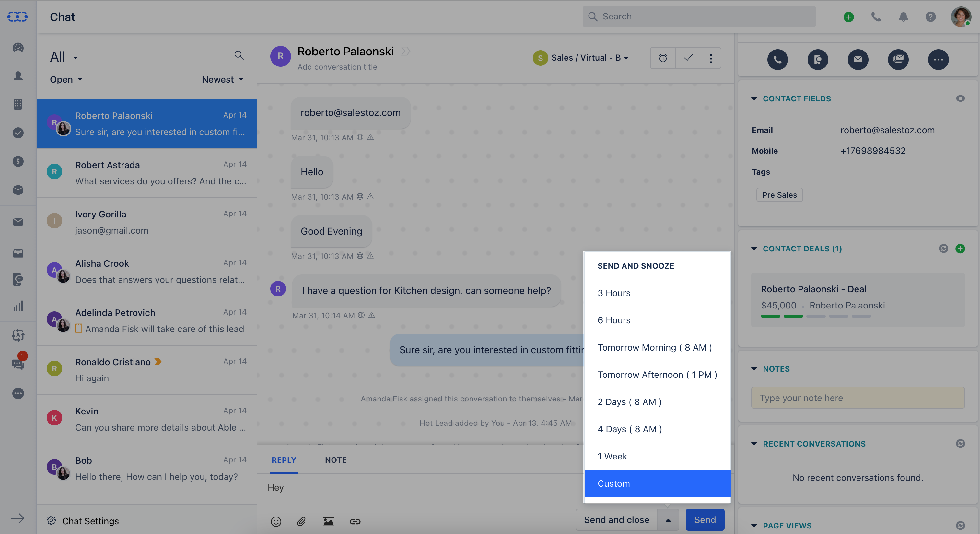Snooze conversation with the alarm clock icon
The height and width of the screenshot is (534, 980).
click(x=663, y=58)
